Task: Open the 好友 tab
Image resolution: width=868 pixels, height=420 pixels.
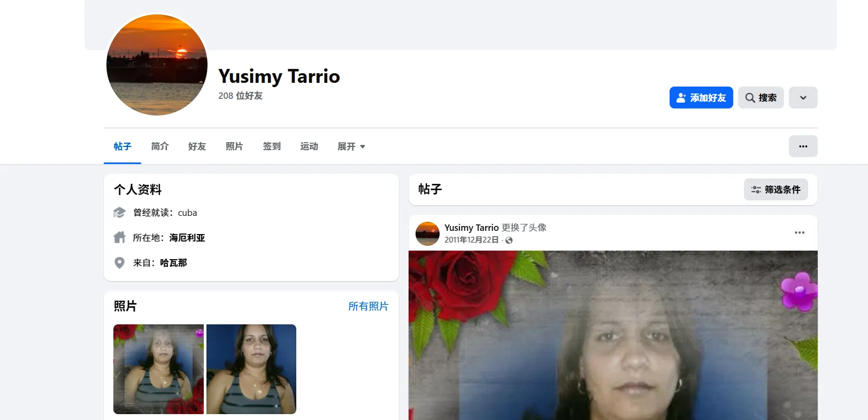Action: 197,146
